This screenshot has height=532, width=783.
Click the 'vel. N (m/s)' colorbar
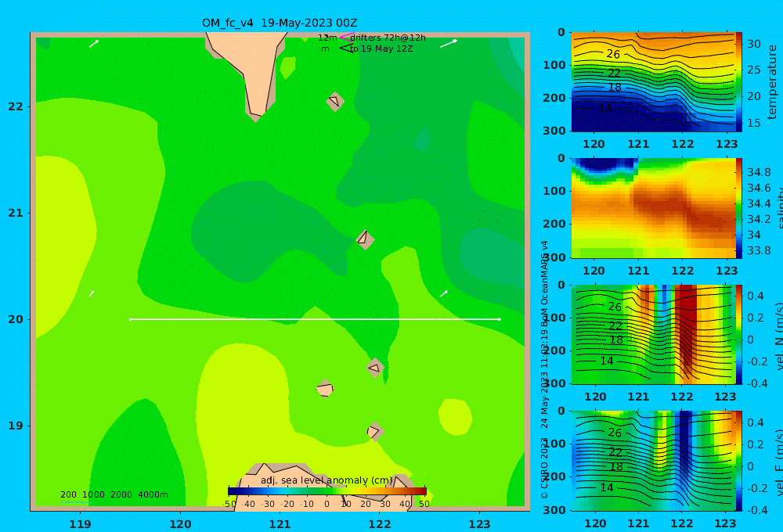tap(738, 334)
